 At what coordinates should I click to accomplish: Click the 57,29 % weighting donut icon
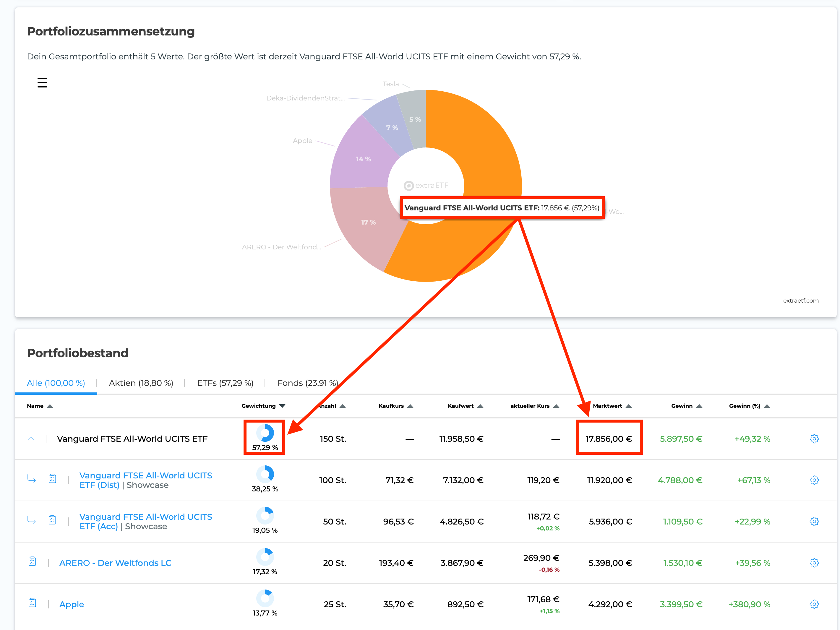[265, 433]
